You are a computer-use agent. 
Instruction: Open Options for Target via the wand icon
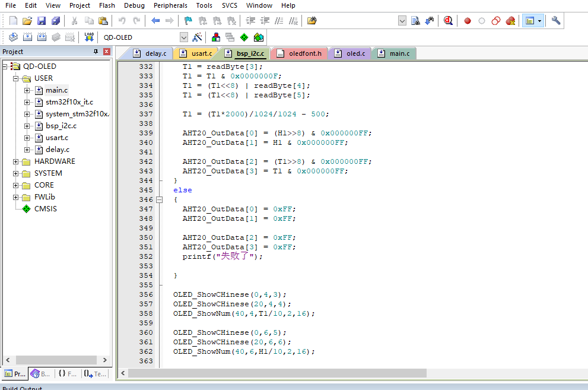point(197,37)
